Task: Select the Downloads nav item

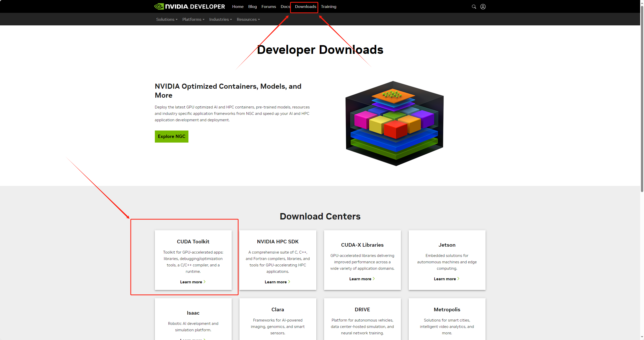Action: [305, 7]
